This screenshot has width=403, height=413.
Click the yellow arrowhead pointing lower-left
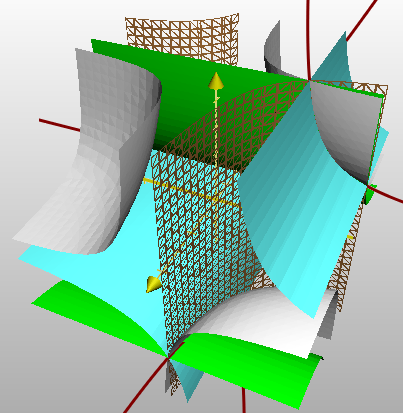coord(154,284)
